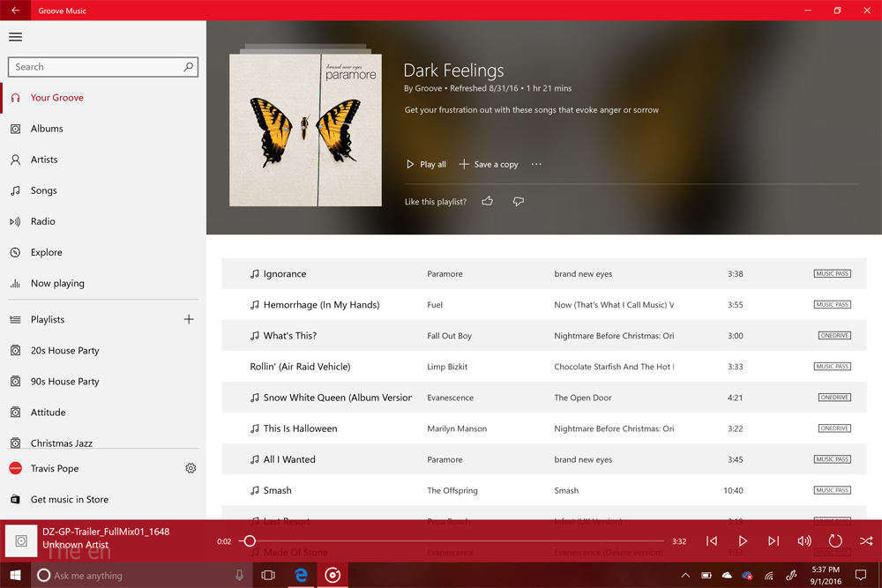
Task: Open the Playlists section
Action: coord(48,319)
